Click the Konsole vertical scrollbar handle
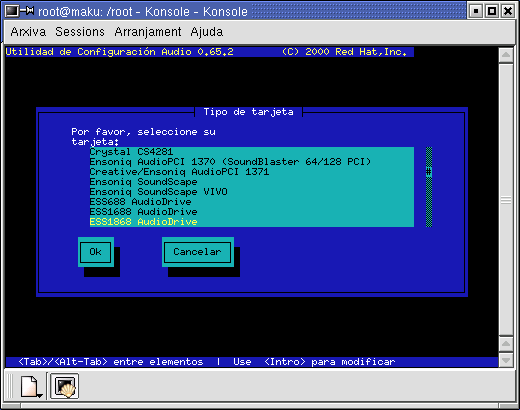This screenshot has height=410, width=520. (506, 200)
